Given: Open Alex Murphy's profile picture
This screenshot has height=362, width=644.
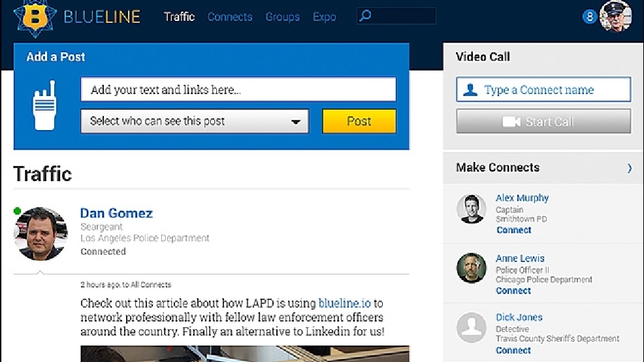Looking at the screenshot, I should tap(471, 208).
